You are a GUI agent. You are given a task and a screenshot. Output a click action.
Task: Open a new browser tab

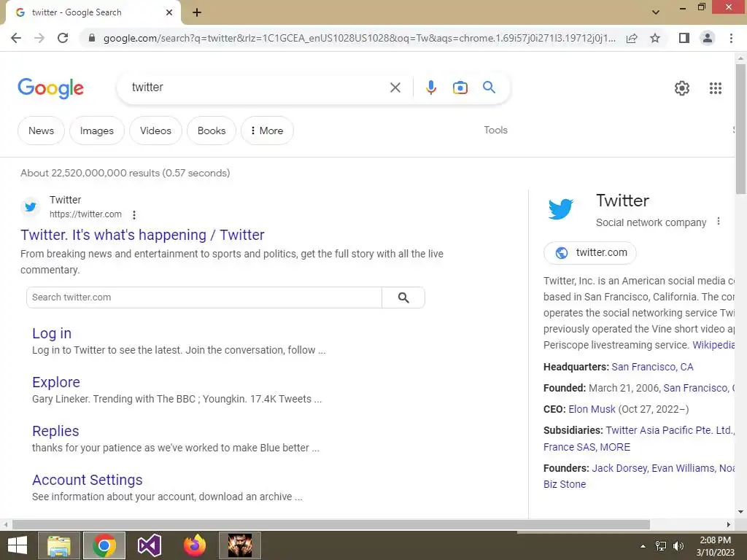(197, 13)
